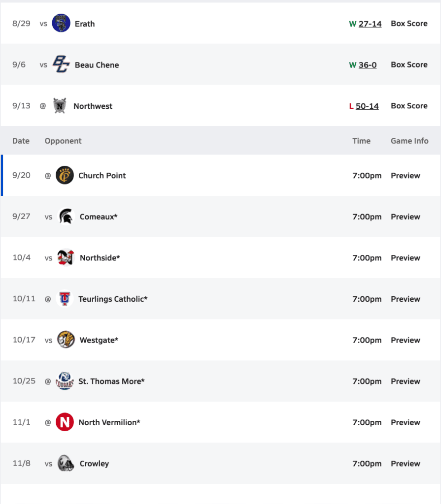
Task: Click the Beau Chene team logo
Action: click(x=61, y=65)
